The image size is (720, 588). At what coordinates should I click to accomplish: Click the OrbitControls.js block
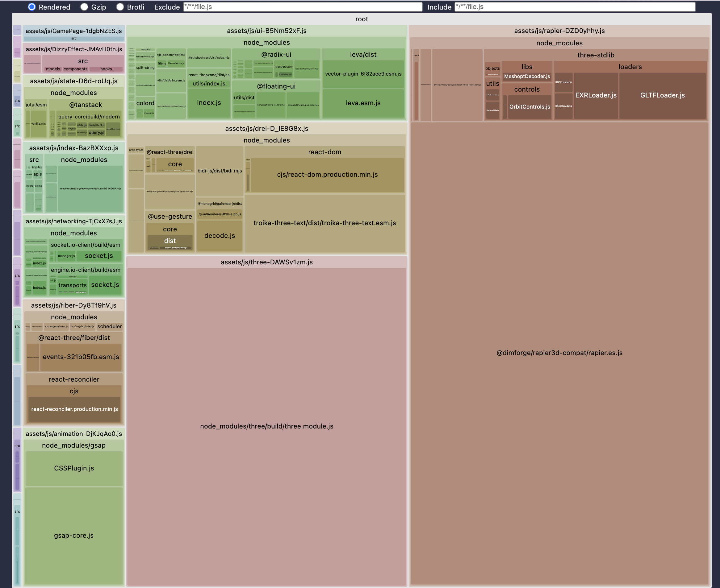click(530, 107)
